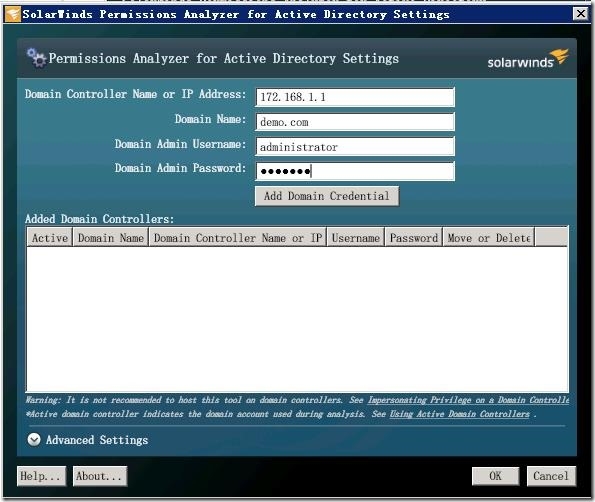Focus the Domain Admin Password field
Screen dimensions: 595x502
(x=355, y=171)
